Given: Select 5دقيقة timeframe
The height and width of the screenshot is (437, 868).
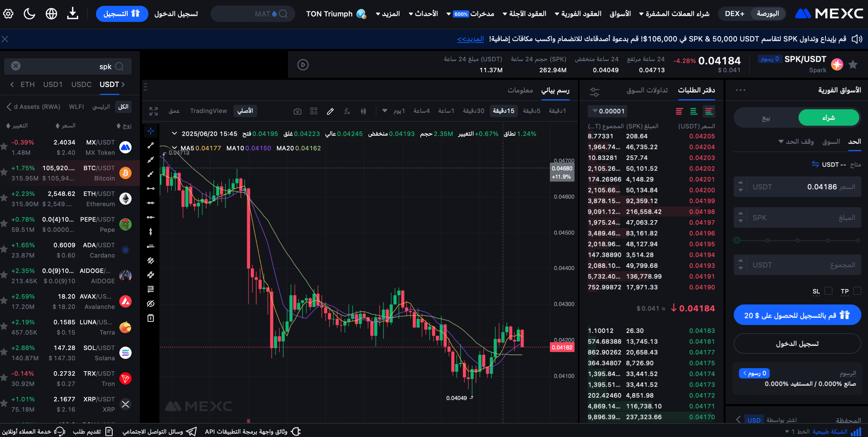Looking at the screenshot, I should (x=531, y=111).
